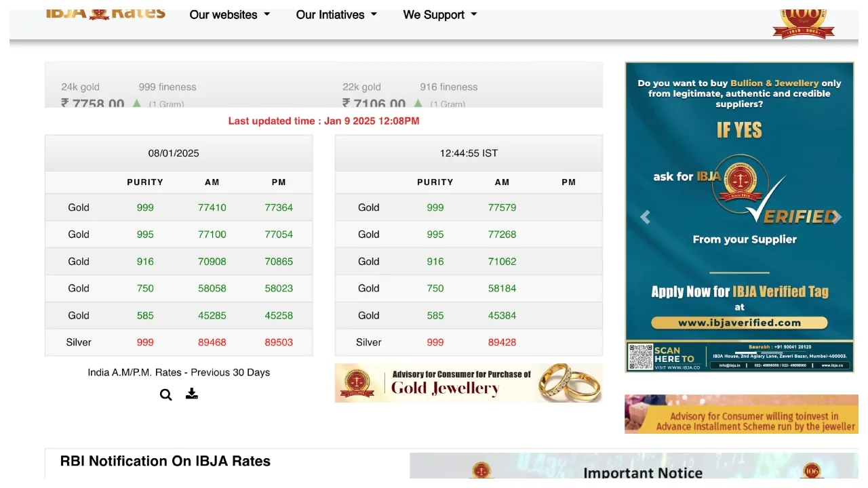Select Gold 995 AM value 77100
The width and height of the screenshot is (868, 488).
click(x=212, y=235)
